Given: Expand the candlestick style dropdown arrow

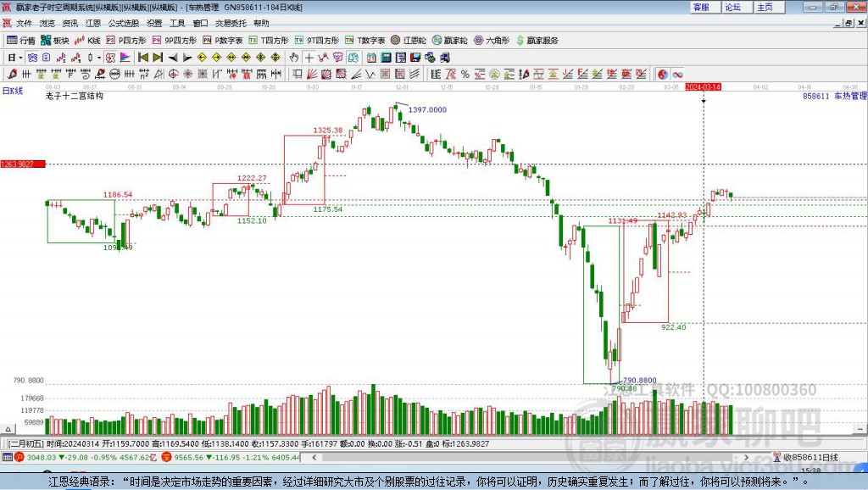Looking at the screenshot, I should click(x=98, y=58).
